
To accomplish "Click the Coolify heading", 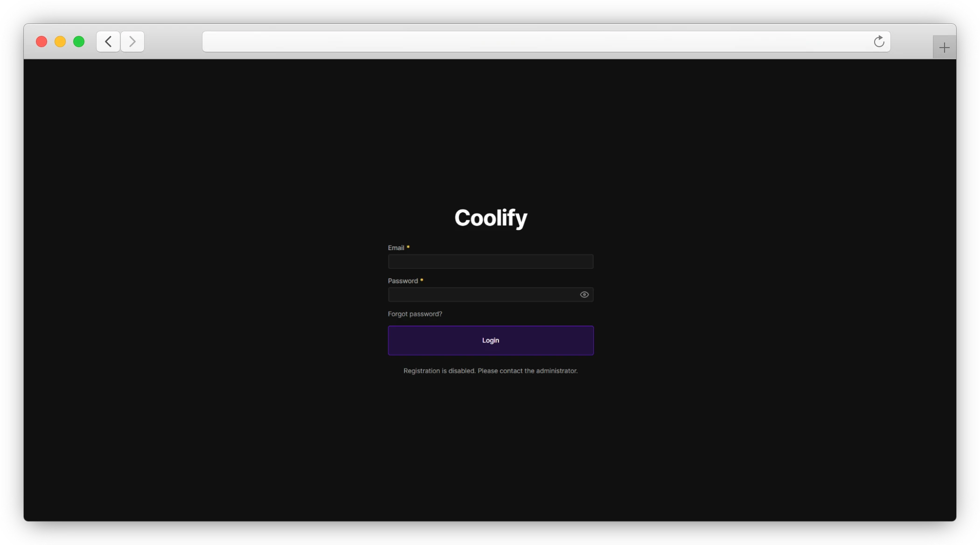I will coord(491,218).
